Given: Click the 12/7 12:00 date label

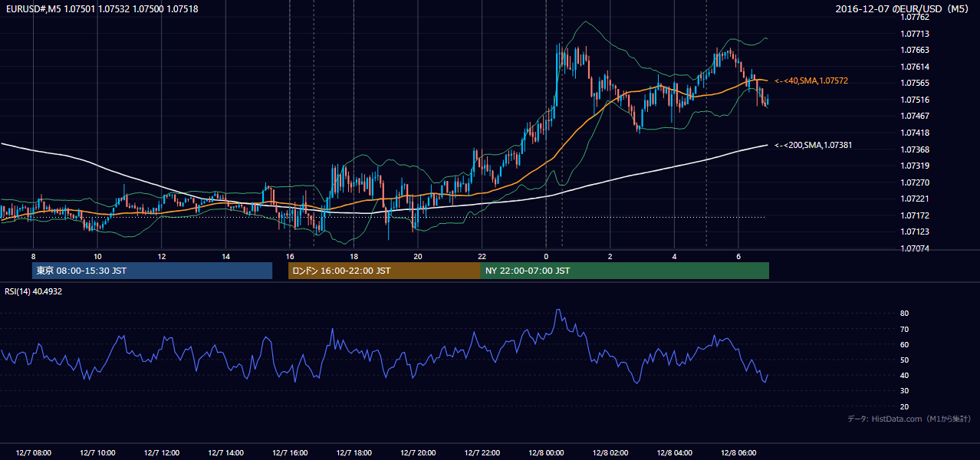Looking at the screenshot, I should (x=161, y=452).
